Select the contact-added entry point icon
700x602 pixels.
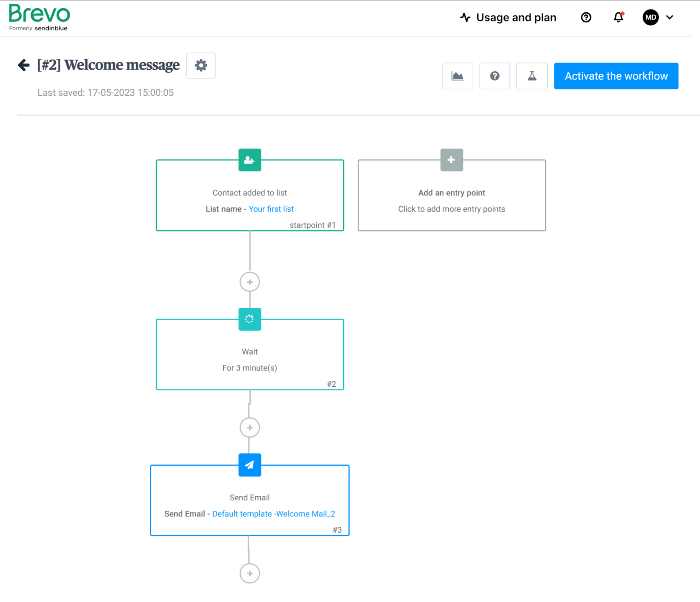(249, 160)
